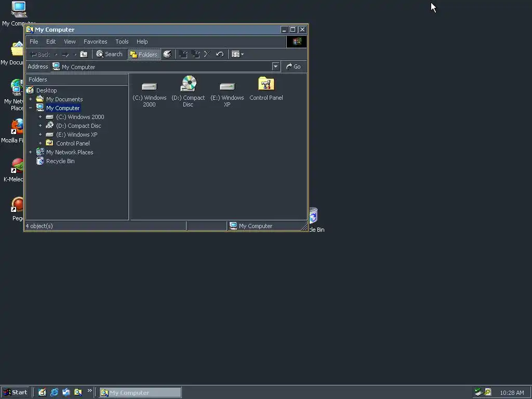Image resolution: width=532 pixels, height=399 pixels.
Task: Click Show Desktop quick launch icon
Action: (42, 392)
